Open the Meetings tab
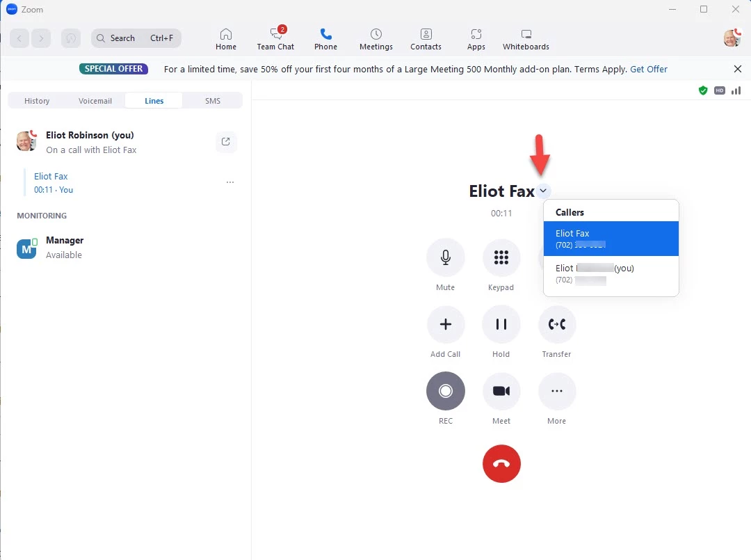 tap(376, 39)
